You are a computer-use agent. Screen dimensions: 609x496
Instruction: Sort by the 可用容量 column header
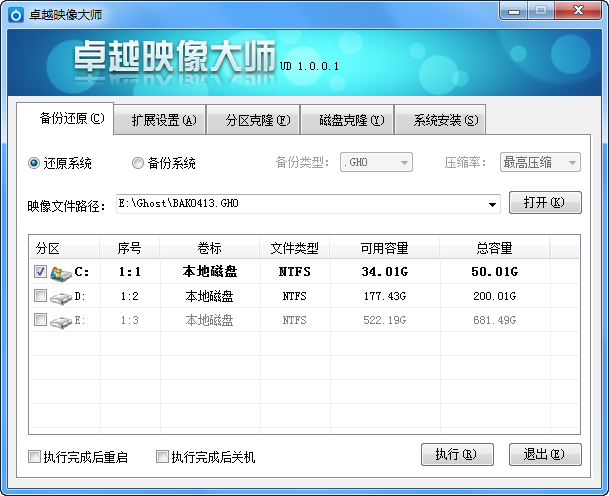tap(384, 248)
